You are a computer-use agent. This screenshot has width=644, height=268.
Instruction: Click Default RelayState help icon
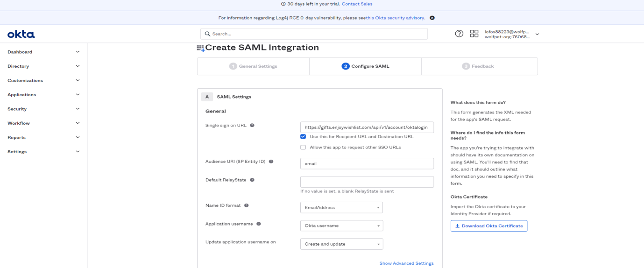252,180
